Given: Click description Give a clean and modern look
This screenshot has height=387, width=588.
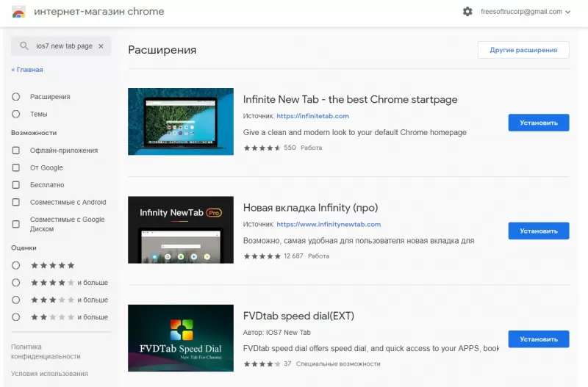Looking at the screenshot, I should (355, 132).
